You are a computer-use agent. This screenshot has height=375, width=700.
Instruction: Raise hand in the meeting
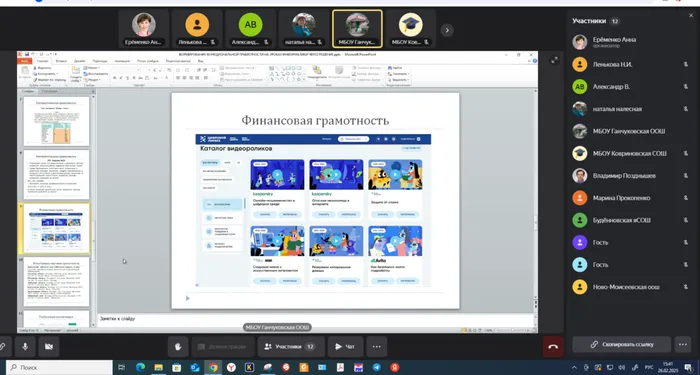point(178,346)
